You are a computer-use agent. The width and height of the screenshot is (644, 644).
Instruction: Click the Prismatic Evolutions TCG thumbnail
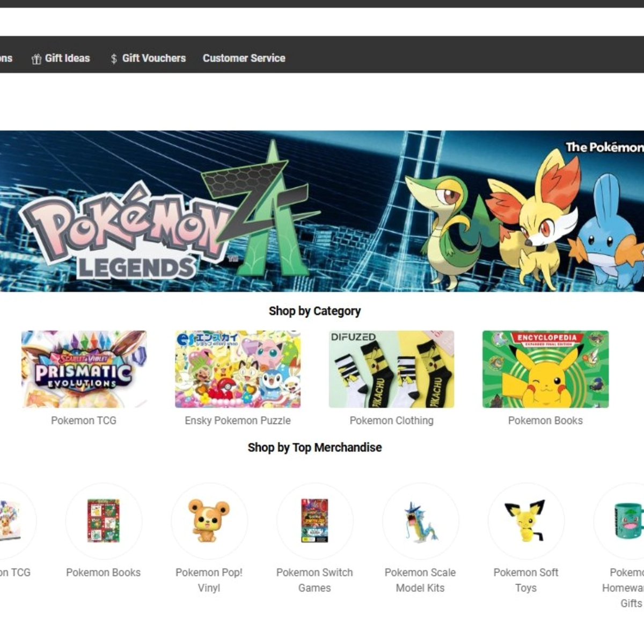pos(83,370)
